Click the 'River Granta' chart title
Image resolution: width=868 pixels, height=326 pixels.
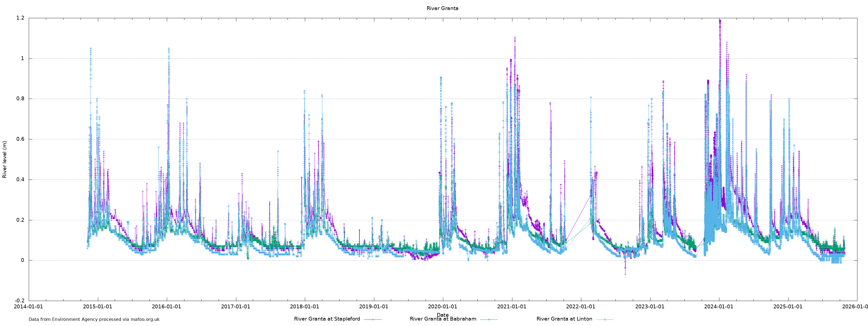pos(442,8)
